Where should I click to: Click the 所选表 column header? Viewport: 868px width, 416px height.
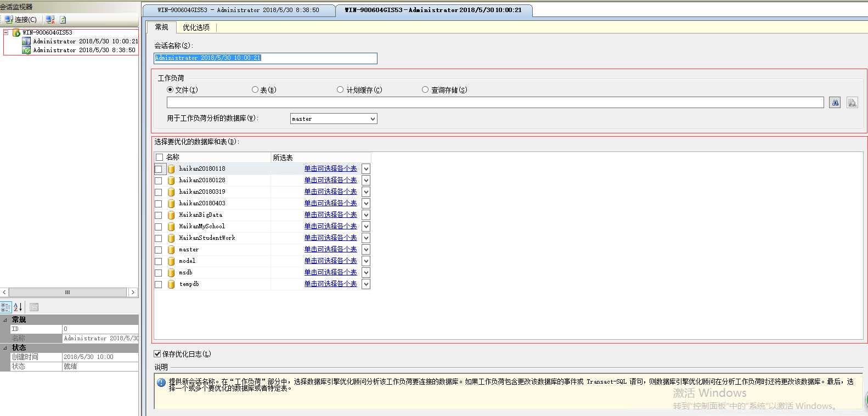pos(321,158)
